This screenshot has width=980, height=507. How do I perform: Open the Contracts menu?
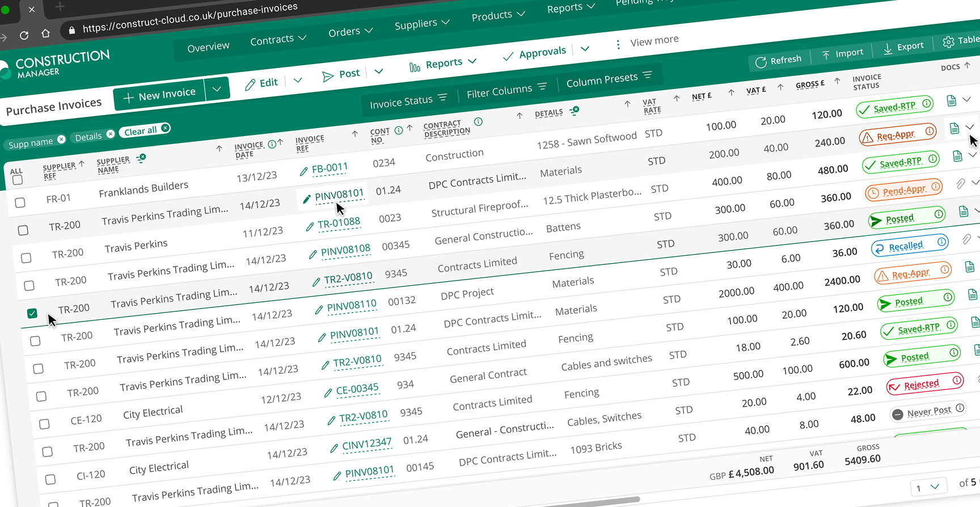[x=278, y=39]
